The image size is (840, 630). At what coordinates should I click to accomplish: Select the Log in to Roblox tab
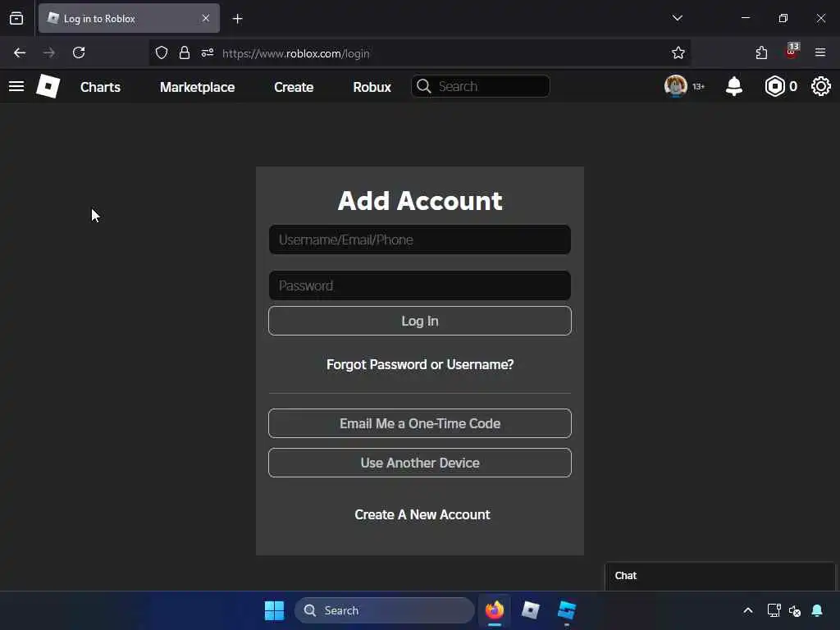[x=129, y=18]
